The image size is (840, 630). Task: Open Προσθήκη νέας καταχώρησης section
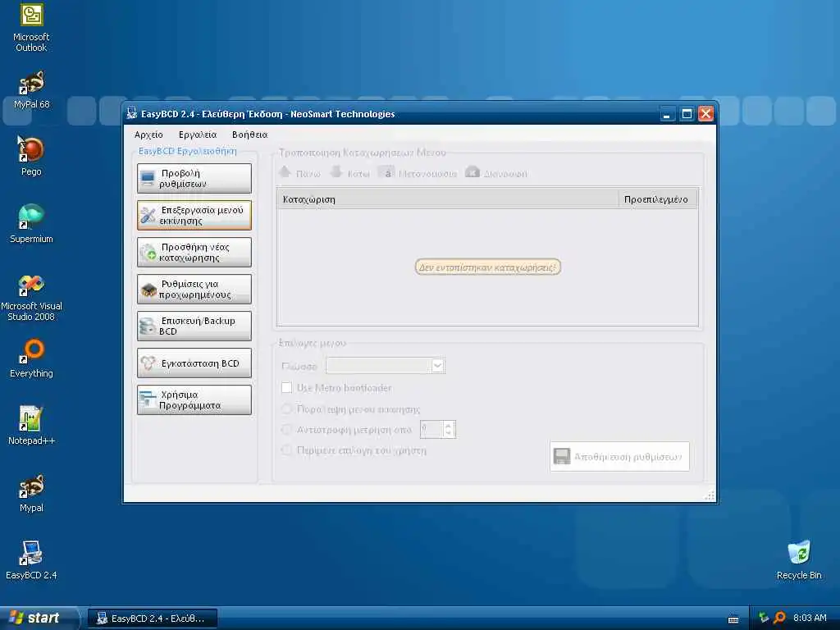[x=194, y=253]
